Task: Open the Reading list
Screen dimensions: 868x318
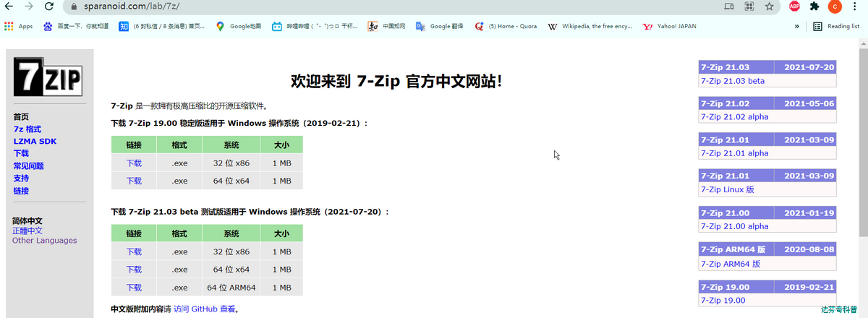Action: (837, 26)
